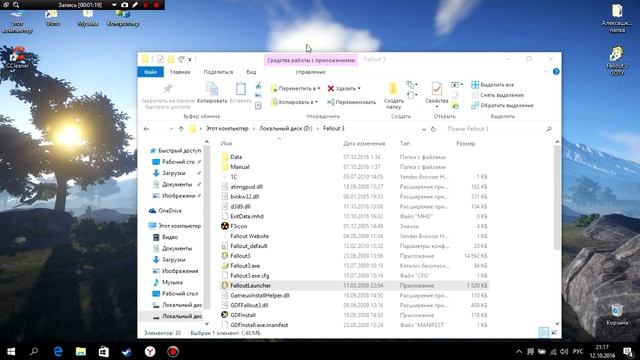Click the Вставить clipboard icon
The height and width of the screenshot is (360, 640).
tap(240, 89)
